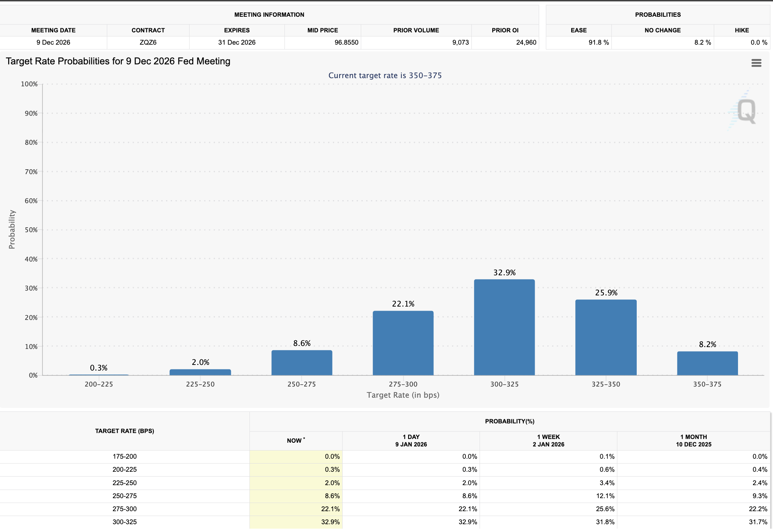
Task: Click the TARGET RATE (BPS) header
Action: click(124, 431)
